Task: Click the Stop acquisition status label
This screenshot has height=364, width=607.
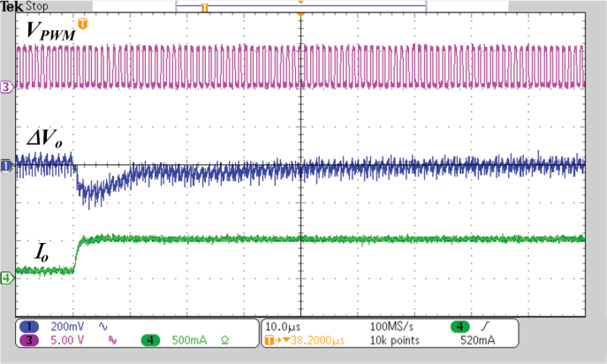Action: 37,7
